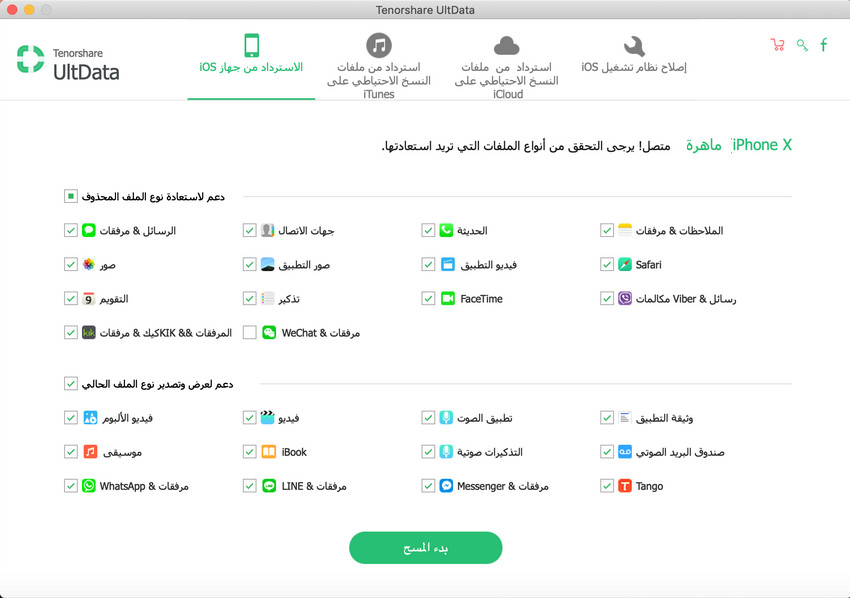Click the Contacts app icon

click(267, 230)
